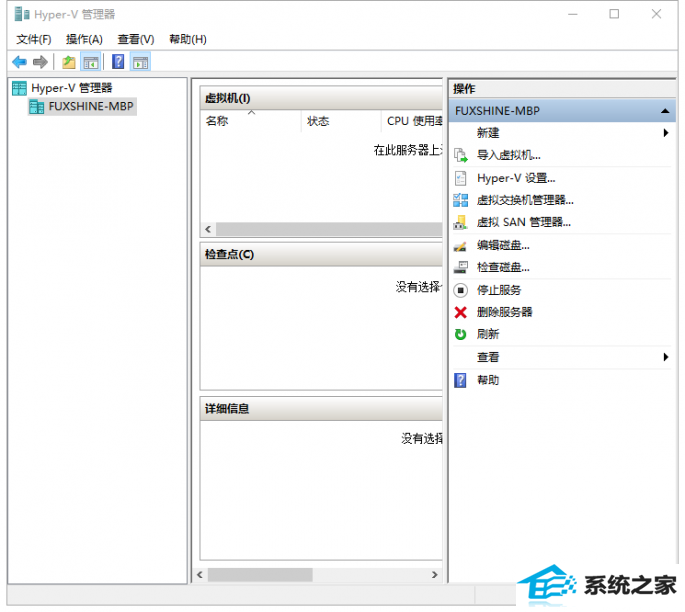Open the 文件(F) menu
The height and width of the screenshot is (612, 685).
(x=34, y=39)
